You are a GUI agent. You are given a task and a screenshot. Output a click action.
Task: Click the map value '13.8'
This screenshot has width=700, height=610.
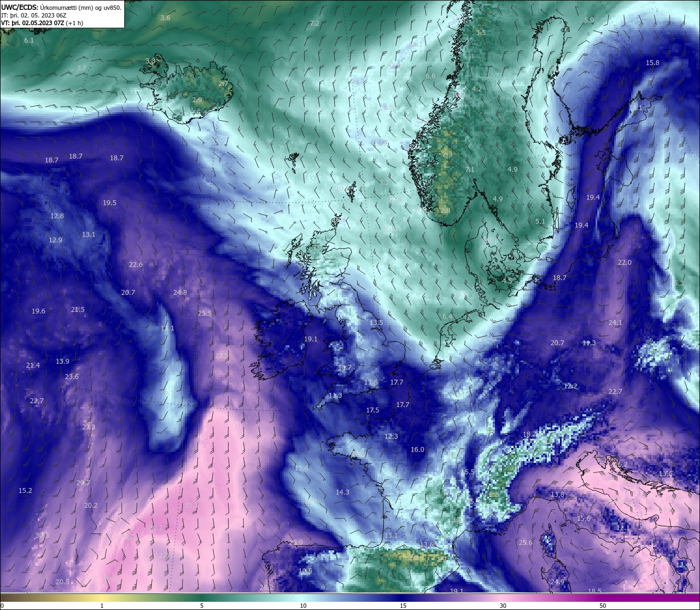(x=557, y=495)
